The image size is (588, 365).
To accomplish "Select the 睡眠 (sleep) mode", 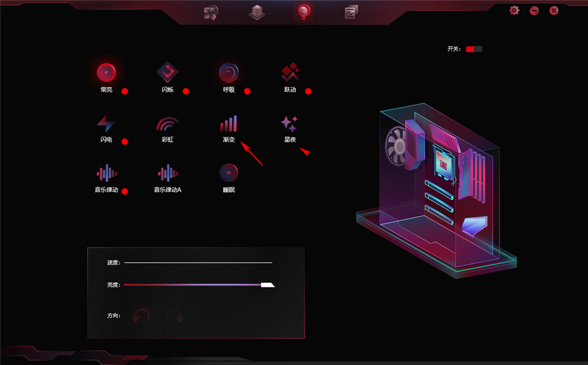I will 229,172.
